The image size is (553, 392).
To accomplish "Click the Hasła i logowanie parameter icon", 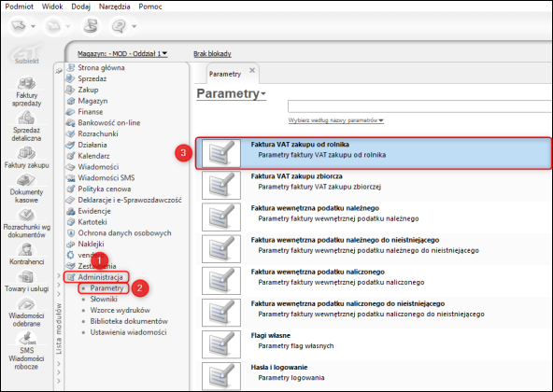I will pyautogui.click(x=221, y=376).
